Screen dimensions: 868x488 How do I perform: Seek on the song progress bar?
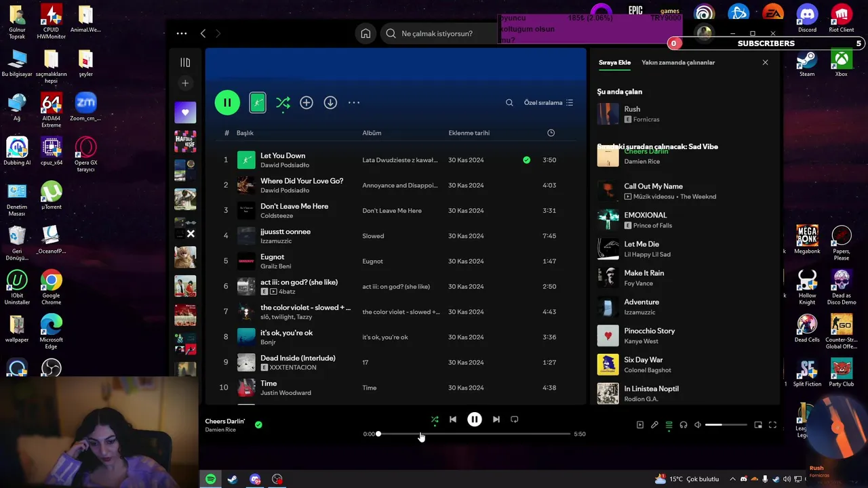(474, 434)
